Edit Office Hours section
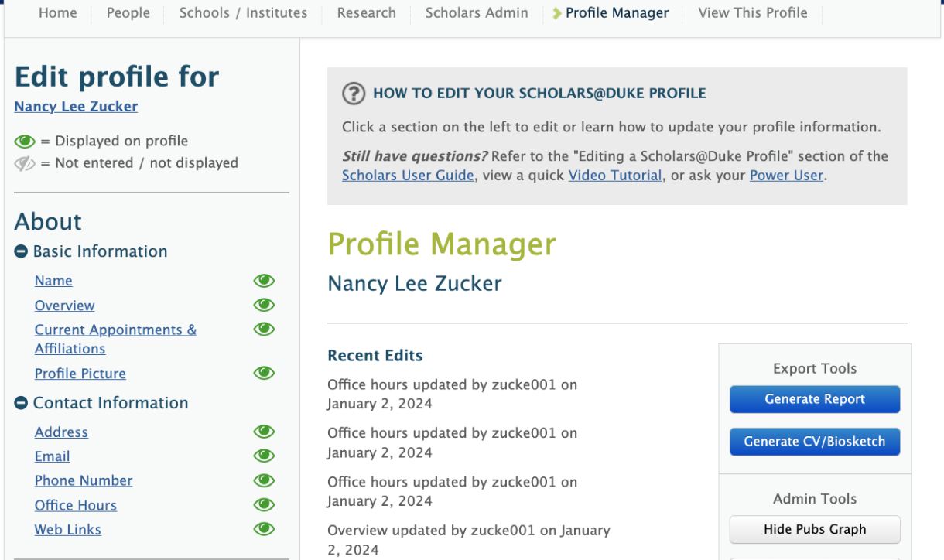The height and width of the screenshot is (560, 944). click(75, 505)
